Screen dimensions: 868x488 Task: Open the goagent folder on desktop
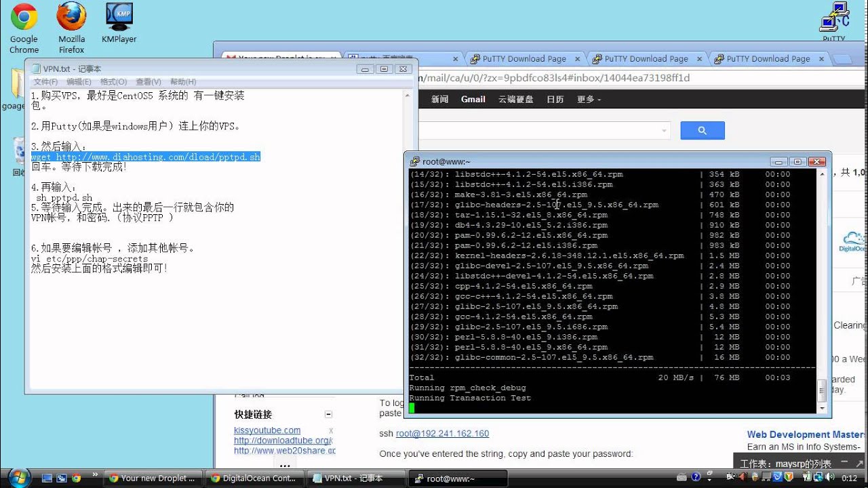pyautogui.click(x=14, y=88)
